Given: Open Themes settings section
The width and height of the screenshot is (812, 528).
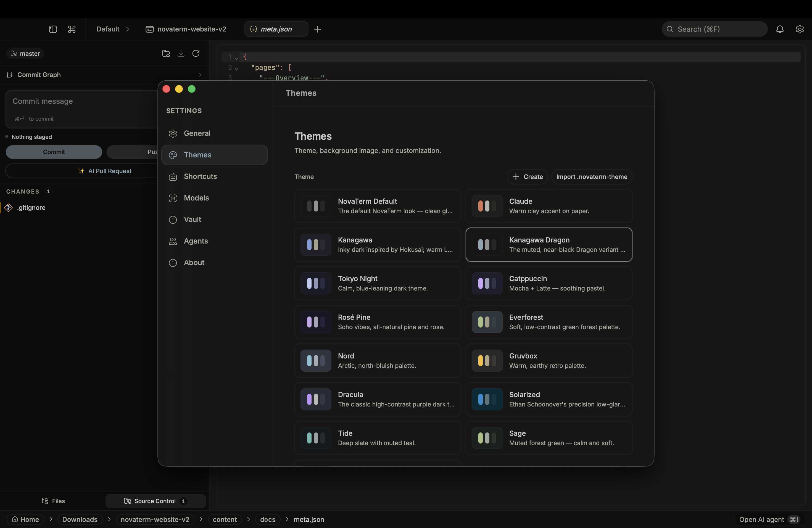Looking at the screenshot, I should tap(215, 155).
